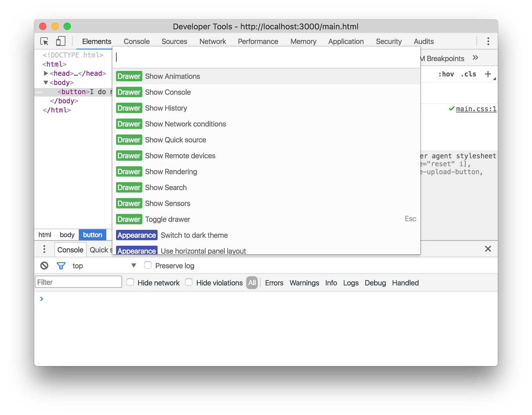Run the Show Search command
Screen dimensions: 532x415
266,188
